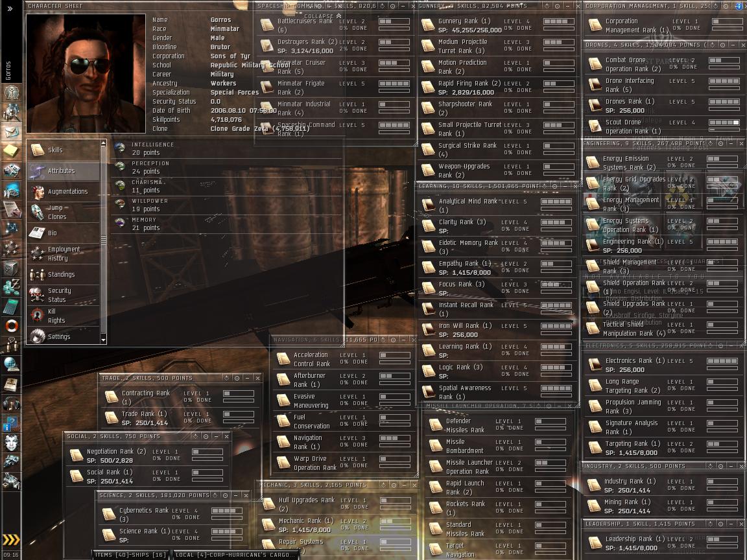
Task: Click the Gorros character portrait
Action: [86, 73]
